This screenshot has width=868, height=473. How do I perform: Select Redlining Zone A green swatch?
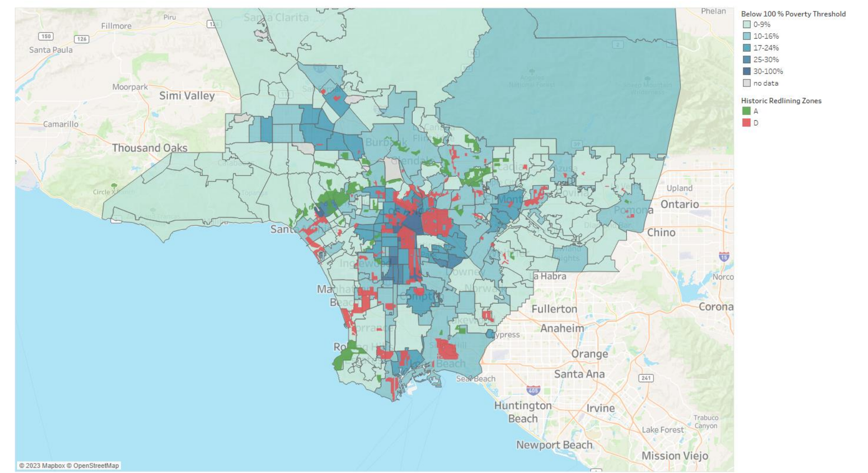[746, 110]
